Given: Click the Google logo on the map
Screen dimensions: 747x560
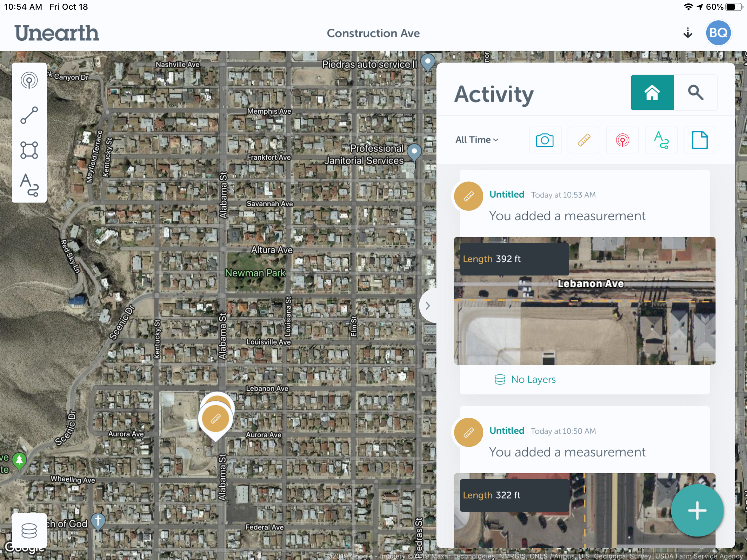Looking at the screenshot, I should coord(24,547).
